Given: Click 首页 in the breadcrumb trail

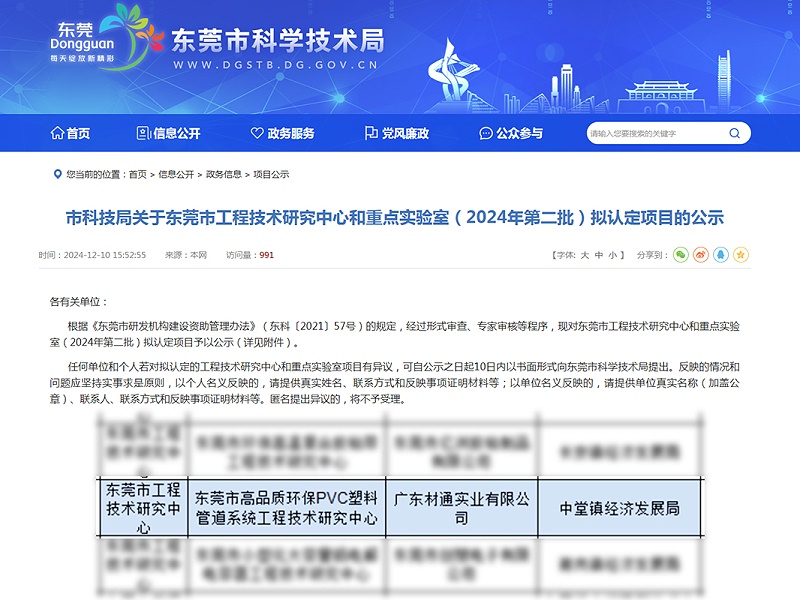Looking at the screenshot, I should [x=137, y=174].
